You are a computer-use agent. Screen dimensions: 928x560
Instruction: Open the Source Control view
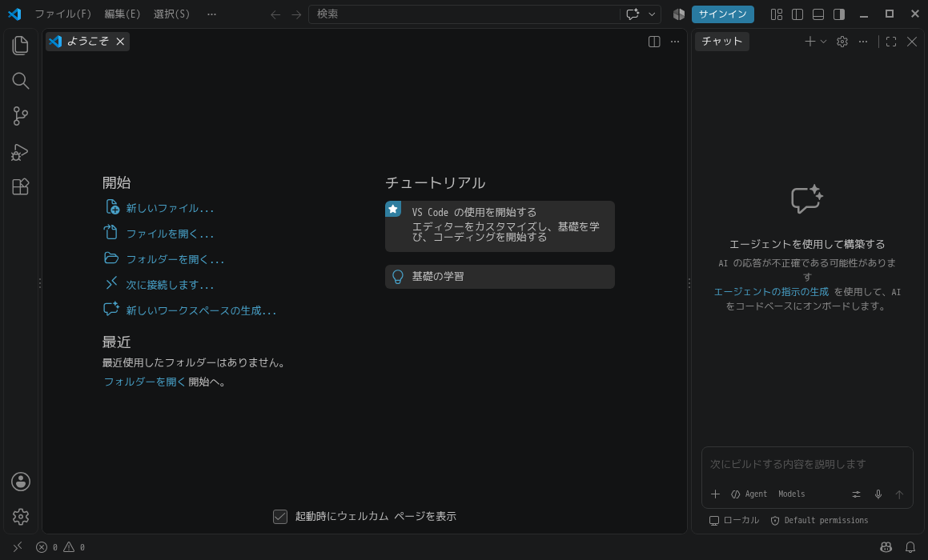20,116
